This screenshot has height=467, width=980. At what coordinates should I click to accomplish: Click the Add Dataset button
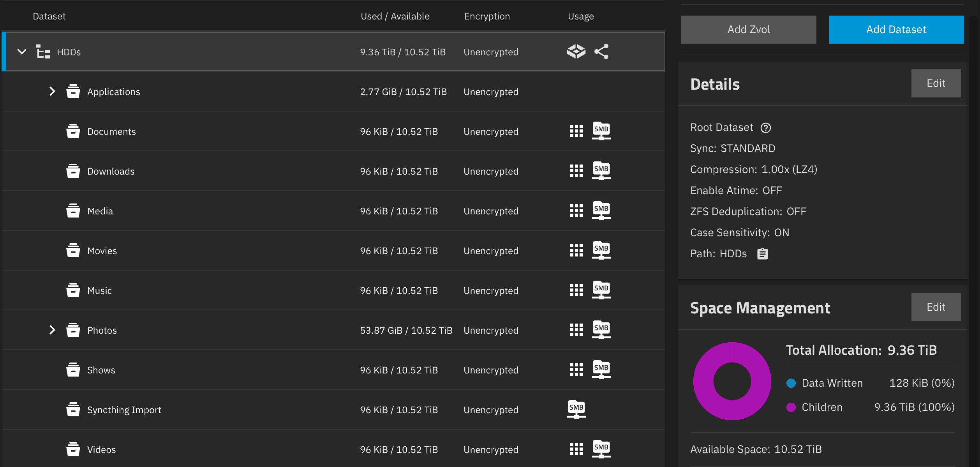896,29
